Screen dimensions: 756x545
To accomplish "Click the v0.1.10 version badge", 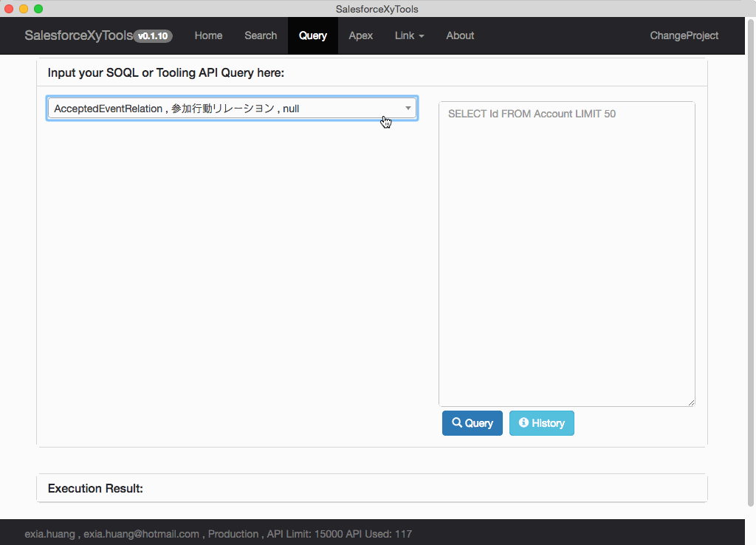I will pyautogui.click(x=153, y=36).
